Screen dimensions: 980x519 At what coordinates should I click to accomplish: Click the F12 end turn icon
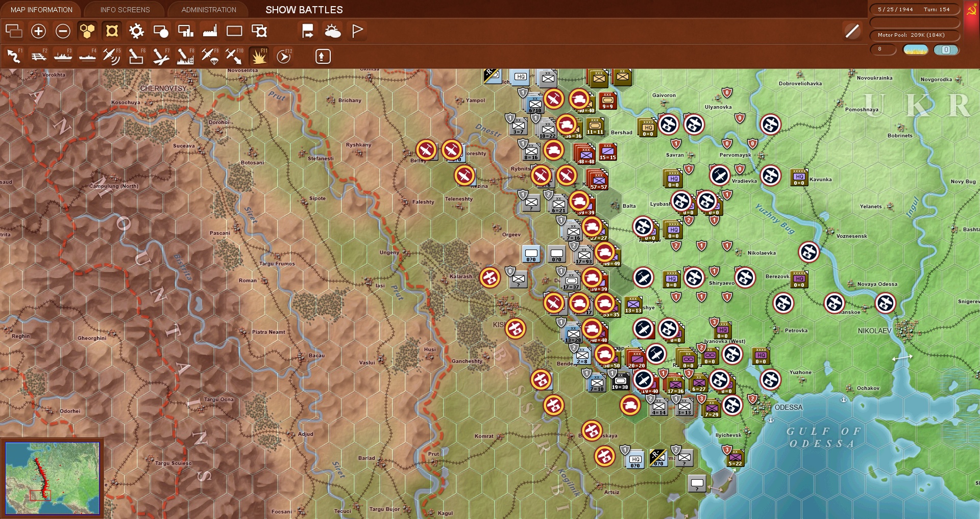pos(284,56)
